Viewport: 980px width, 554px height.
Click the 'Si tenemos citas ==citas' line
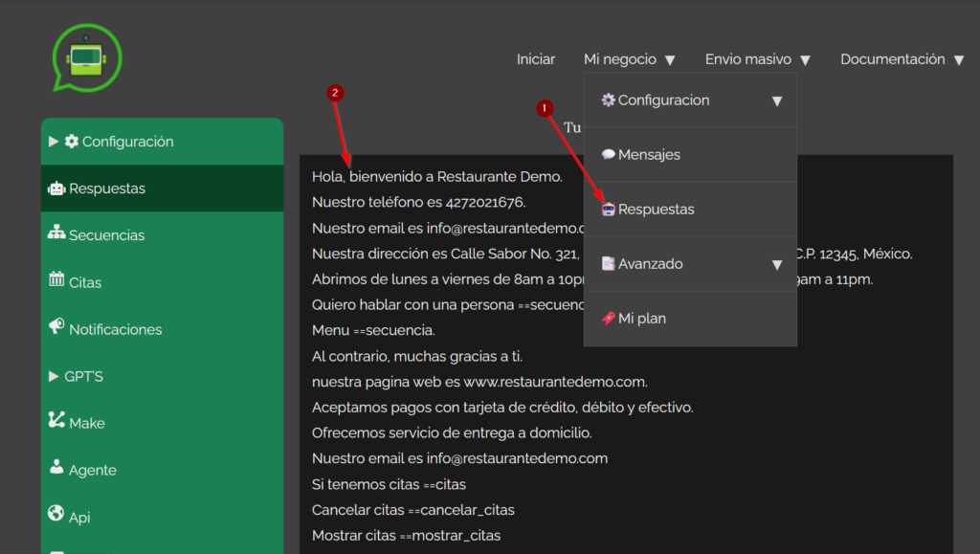pos(389,484)
